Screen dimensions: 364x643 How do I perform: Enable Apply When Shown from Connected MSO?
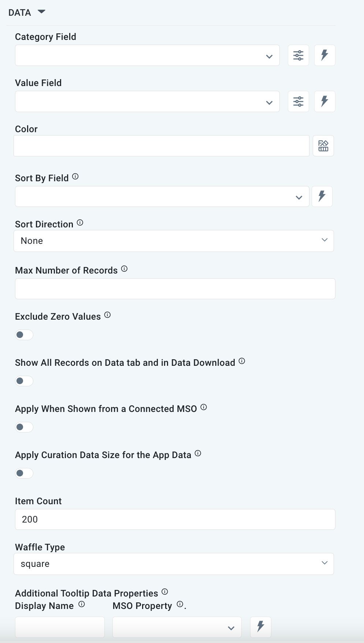tap(24, 427)
